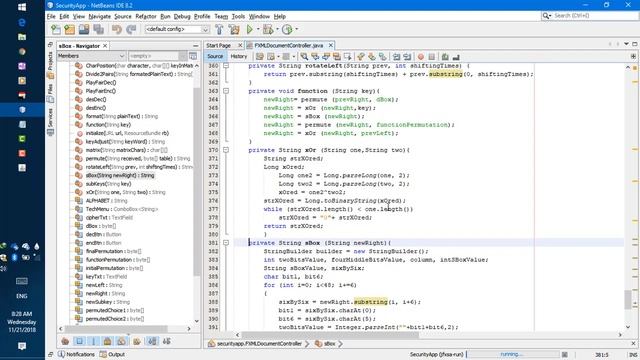Image resolution: width=640 pixels, height=360 pixels.
Task: Collapse the sBox method fold at line 381
Action: pos(226,243)
